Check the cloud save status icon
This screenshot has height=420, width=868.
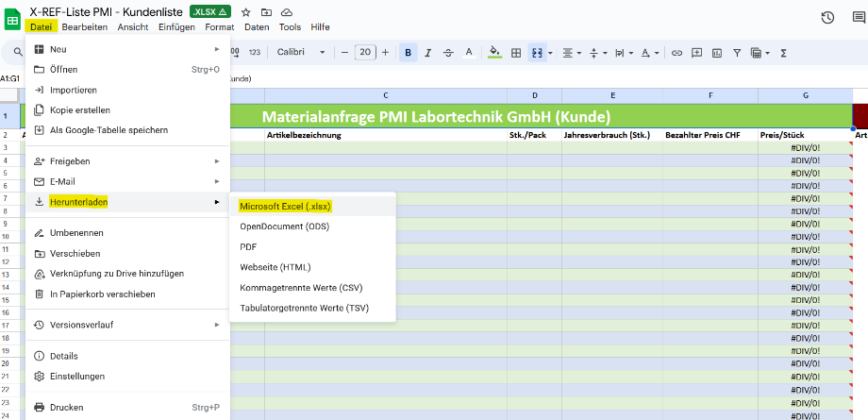286,12
